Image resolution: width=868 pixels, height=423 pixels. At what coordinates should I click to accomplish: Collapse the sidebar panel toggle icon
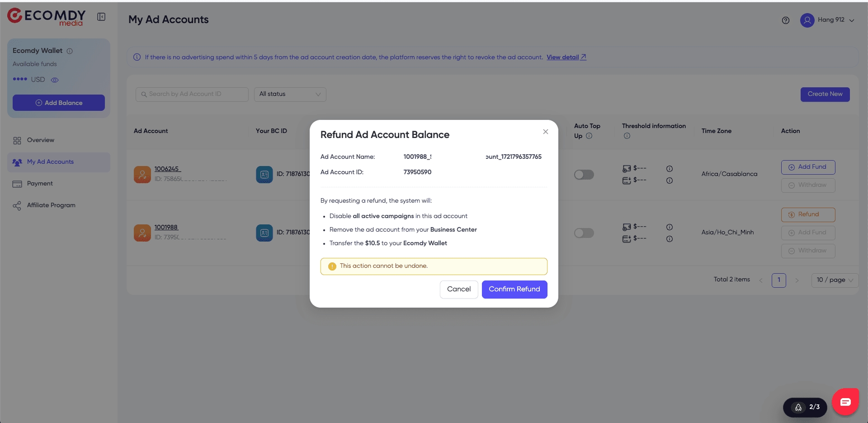tap(101, 16)
